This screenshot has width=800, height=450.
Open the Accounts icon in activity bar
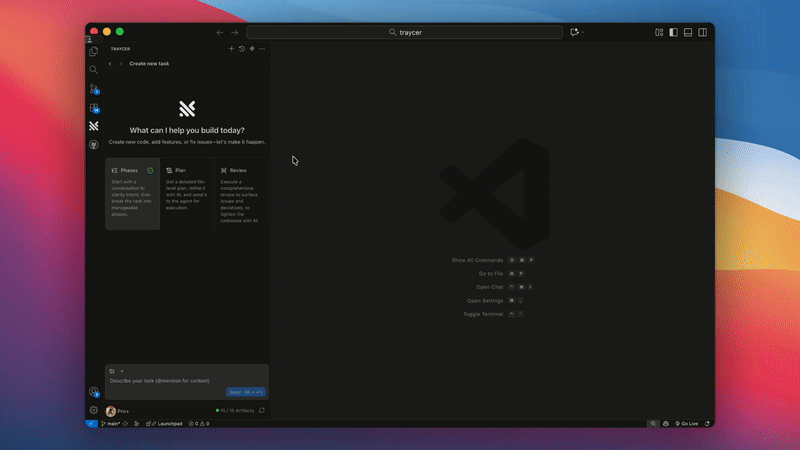[x=94, y=392]
